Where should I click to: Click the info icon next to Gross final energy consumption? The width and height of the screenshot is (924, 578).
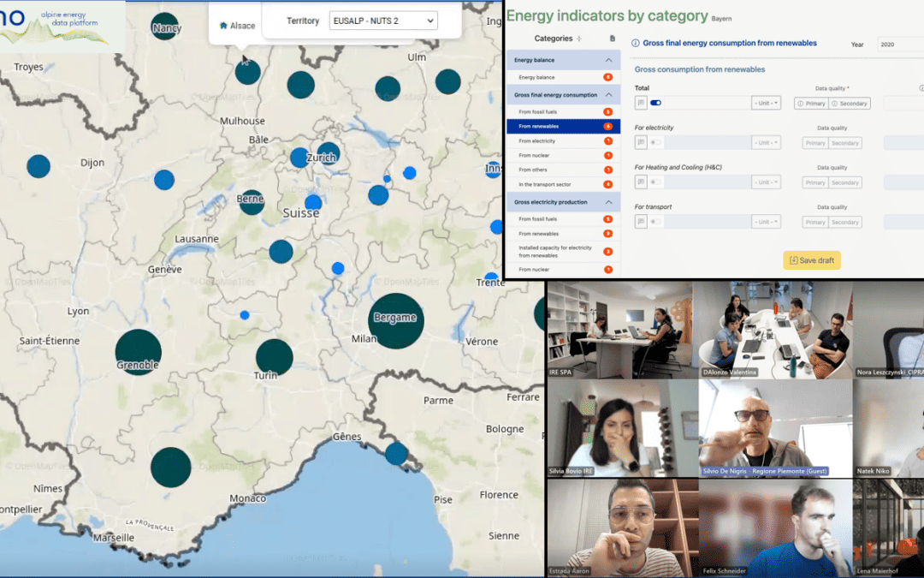(637, 42)
